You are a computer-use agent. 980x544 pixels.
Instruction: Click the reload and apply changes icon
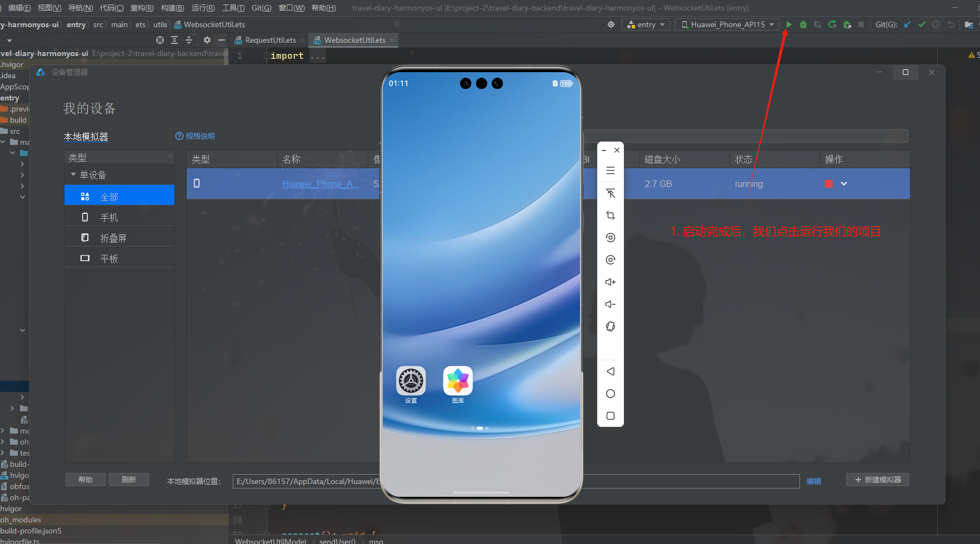click(x=832, y=24)
